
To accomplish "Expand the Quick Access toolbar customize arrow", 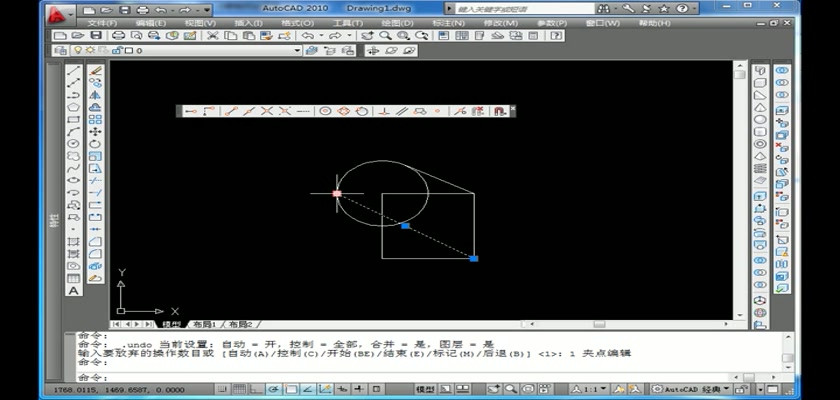I will (x=207, y=10).
